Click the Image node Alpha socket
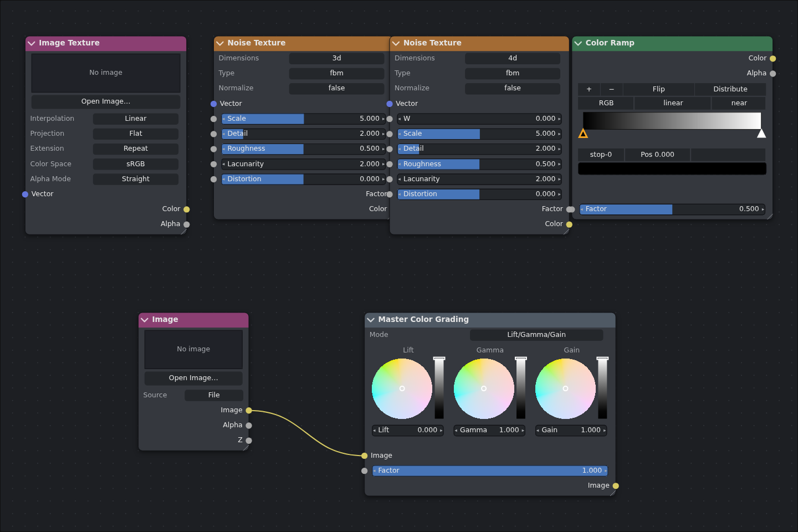 click(249, 426)
